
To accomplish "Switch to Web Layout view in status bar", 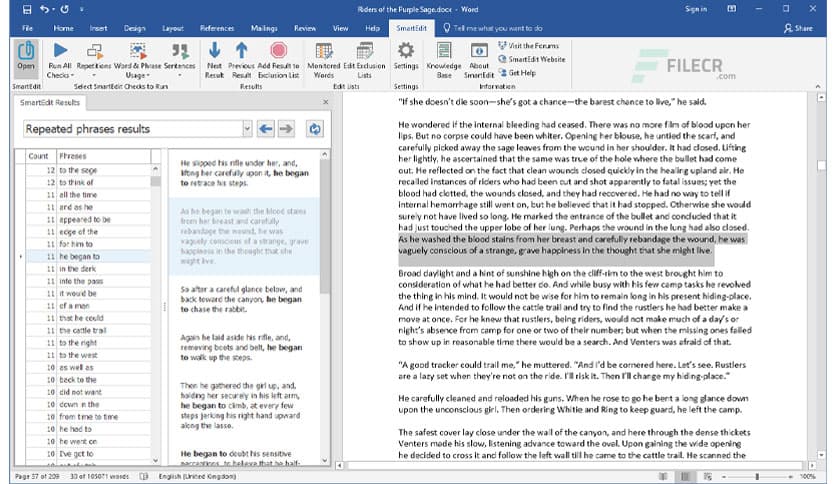I will pos(708,476).
